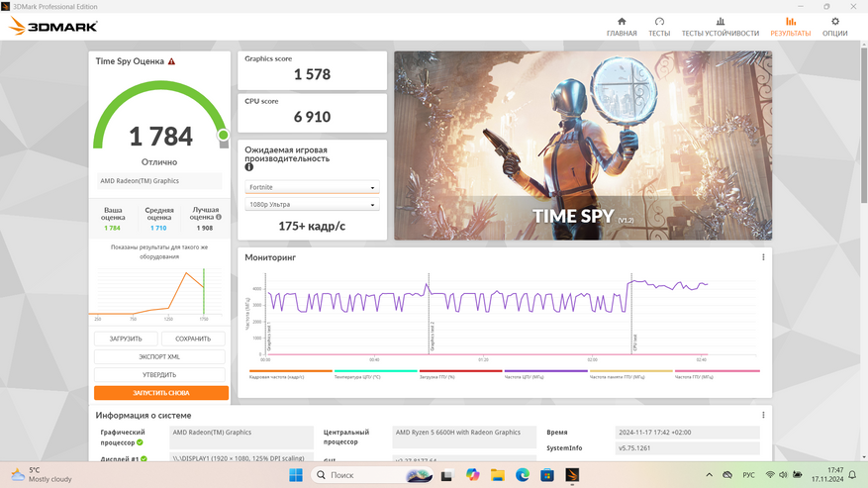Open the clock showing 17:47
868x488 pixels.
pyautogui.click(x=827, y=475)
